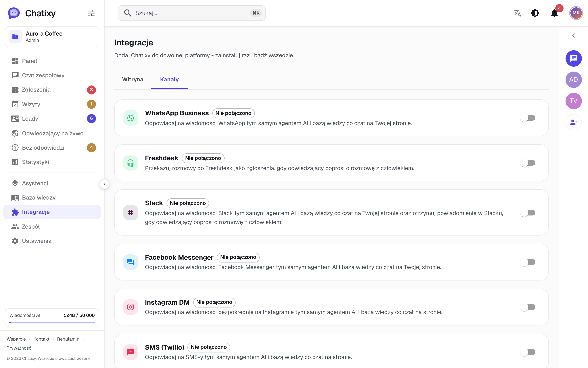The height and width of the screenshot is (368, 588).
Task: Enable the Instagram DM toggle
Action: point(528,307)
